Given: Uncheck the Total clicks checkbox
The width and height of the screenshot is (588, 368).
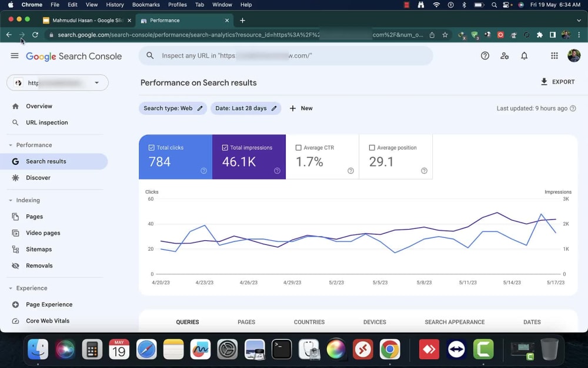Looking at the screenshot, I should click(152, 148).
